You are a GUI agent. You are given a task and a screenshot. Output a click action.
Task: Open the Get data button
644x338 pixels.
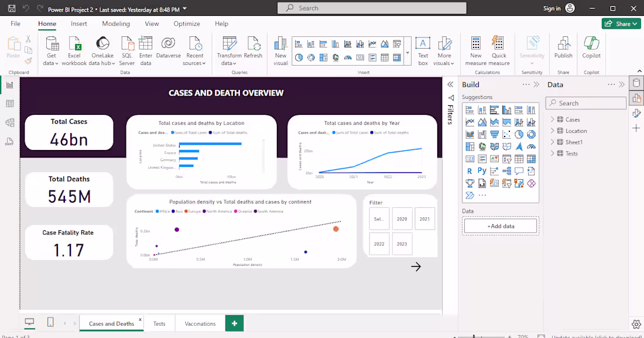[52, 51]
